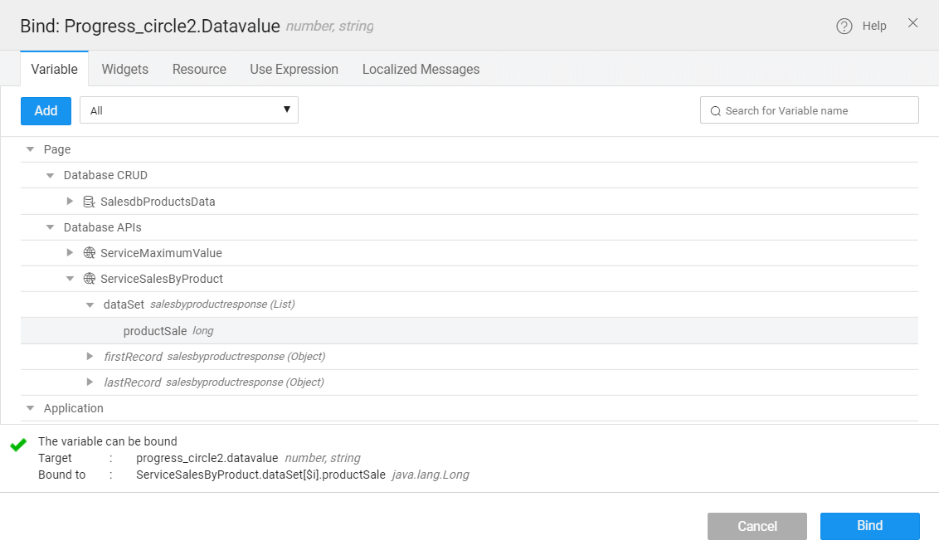Collapse the Page tree node
The height and width of the screenshot is (560, 939).
pos(31,150)
